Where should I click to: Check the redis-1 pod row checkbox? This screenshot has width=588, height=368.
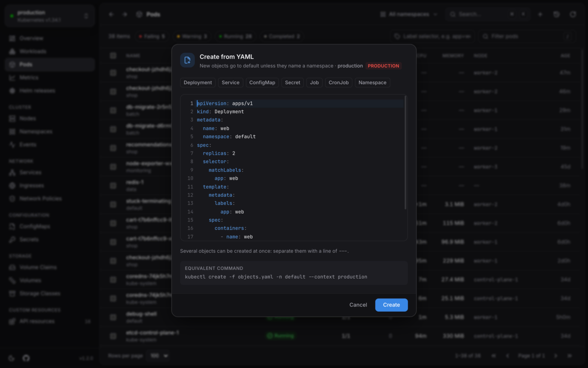pyautogui.click(x=113, y=186)
